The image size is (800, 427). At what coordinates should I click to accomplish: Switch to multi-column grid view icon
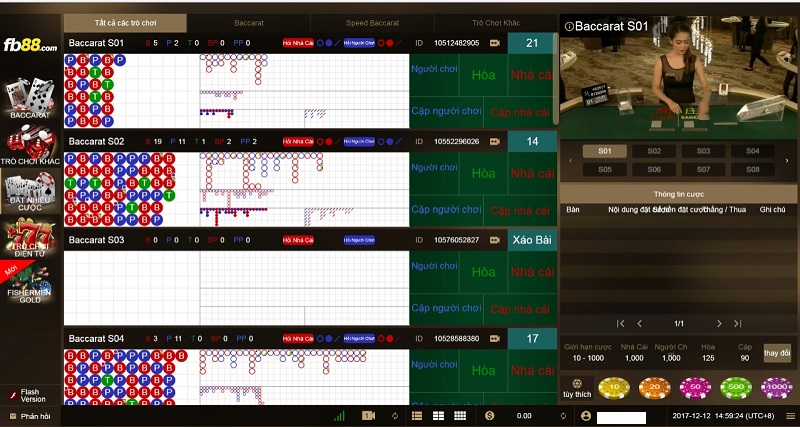pyautogui.click(x=460, y=415)
